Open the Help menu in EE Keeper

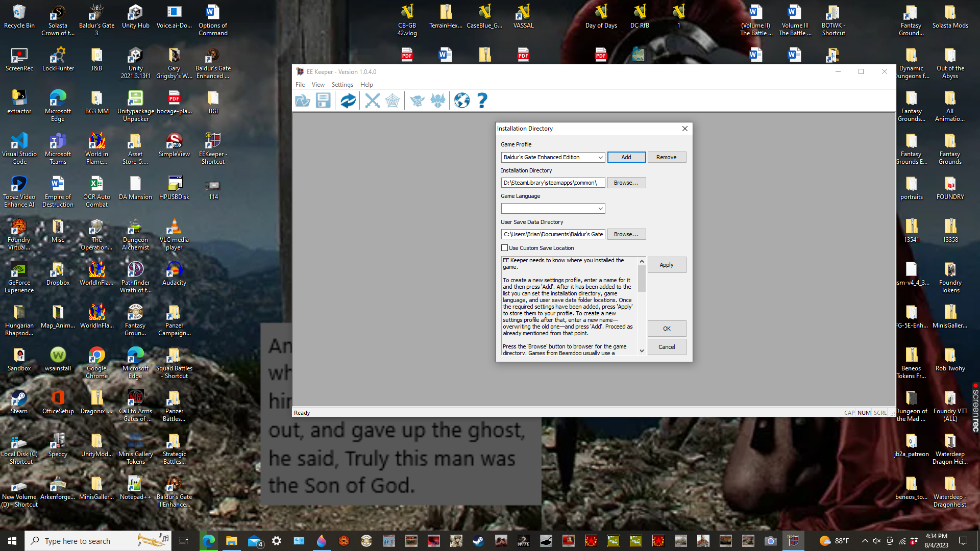point(366,85)
